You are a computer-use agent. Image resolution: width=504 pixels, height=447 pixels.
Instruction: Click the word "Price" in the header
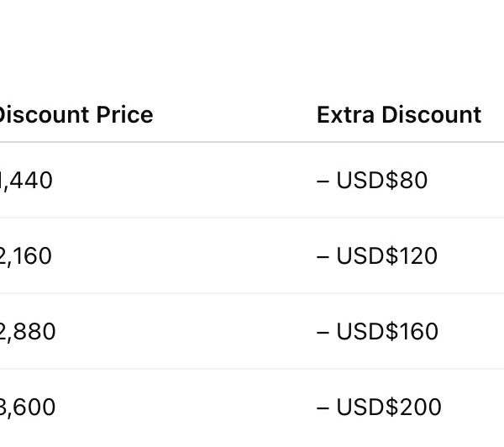tap(125, 115)
